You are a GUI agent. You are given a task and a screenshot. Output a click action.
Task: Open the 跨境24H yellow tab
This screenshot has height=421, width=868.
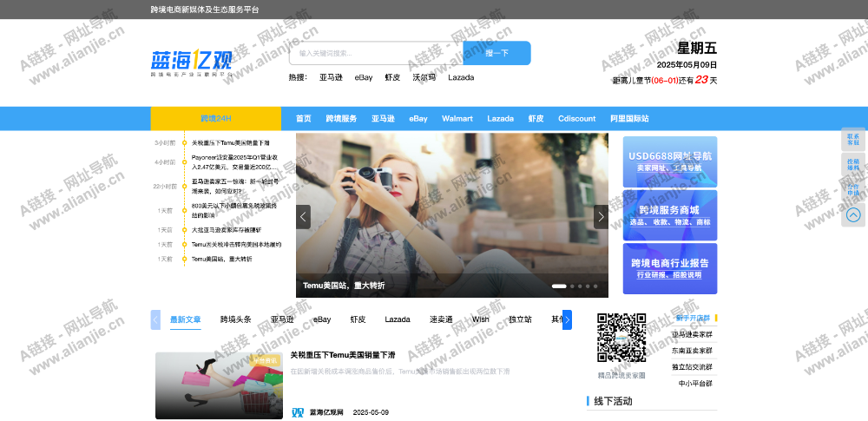[216, 119]
